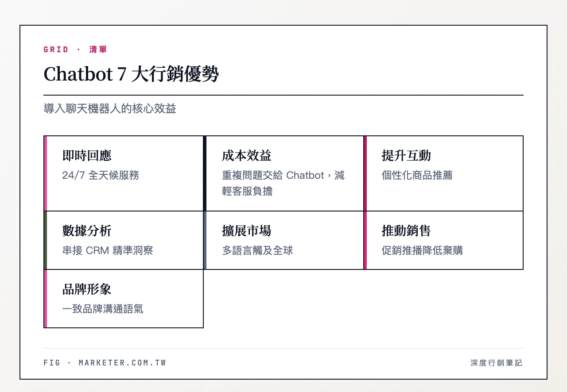Click the text '促銷推播降低棄購'
This screenshot has height=392, width=567.
pos(422,250)
